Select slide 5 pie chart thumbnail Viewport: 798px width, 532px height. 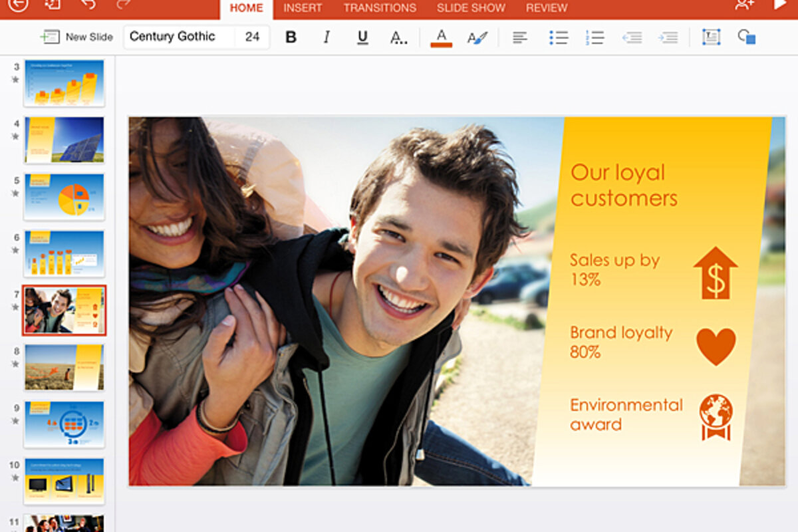point(65,197)
